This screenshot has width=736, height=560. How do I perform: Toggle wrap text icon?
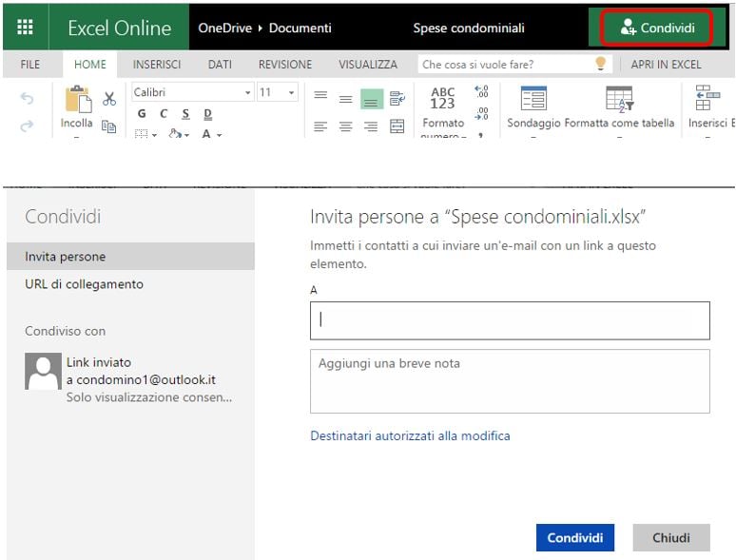coord(397,99)
